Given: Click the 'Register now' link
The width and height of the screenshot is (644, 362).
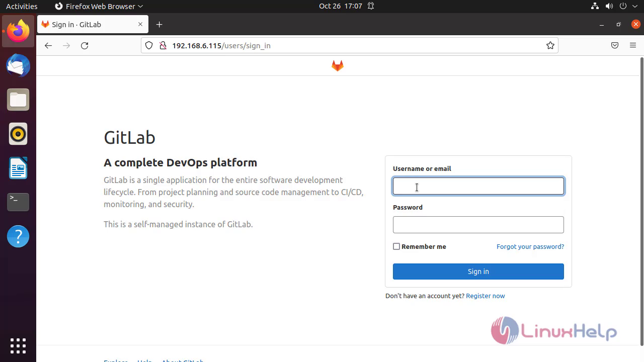Looking at the screenshot, I should tap(486, 296).
